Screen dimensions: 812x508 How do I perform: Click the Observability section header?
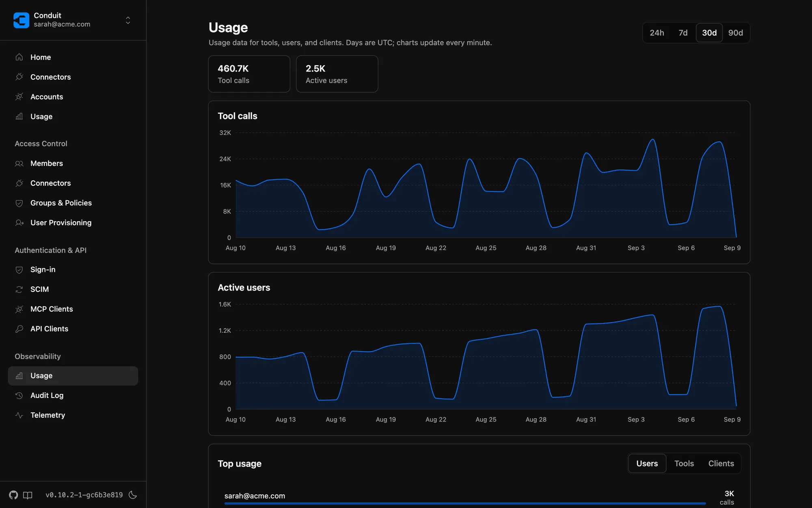coord(38,356)
